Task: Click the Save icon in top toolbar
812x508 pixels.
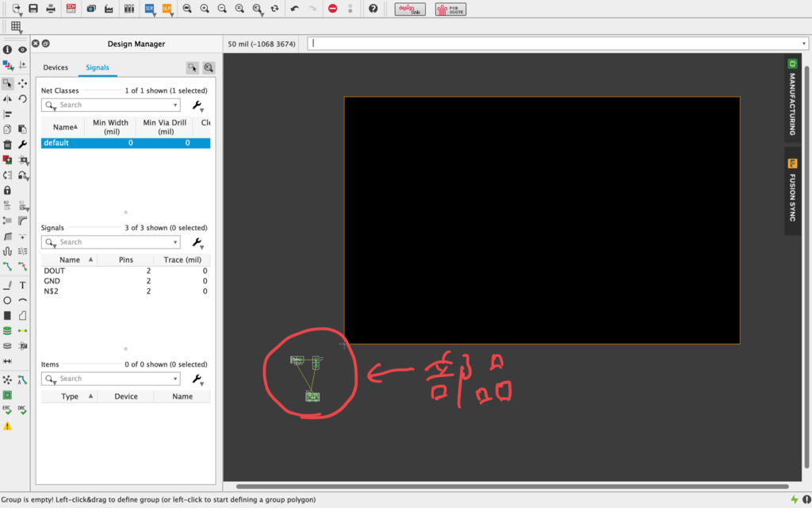Action: click(x=33, y=8)
